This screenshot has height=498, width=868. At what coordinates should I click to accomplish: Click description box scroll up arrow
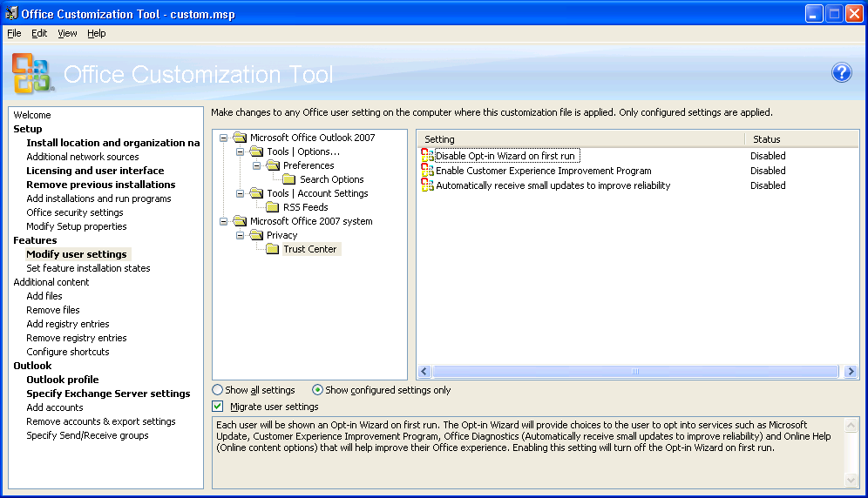(851, 425)
